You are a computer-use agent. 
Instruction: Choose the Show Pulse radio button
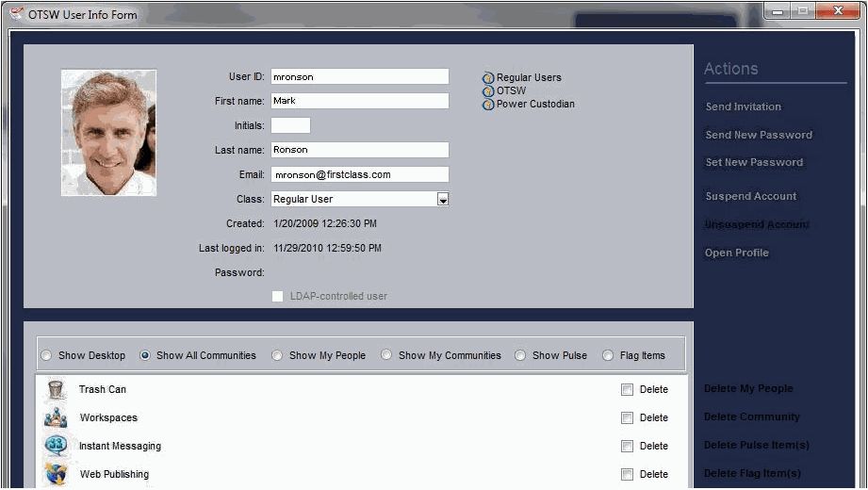520,356
